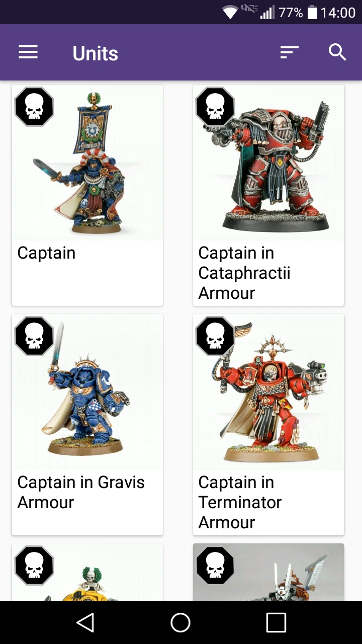
Task: Open the hamburger navigation menu
Action: click(28, 52)
